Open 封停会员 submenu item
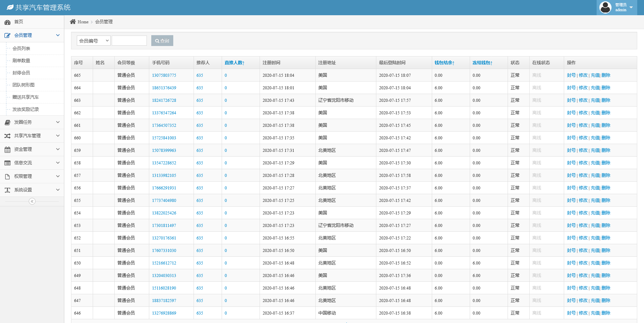644x323 pixels. coord(21,73)
